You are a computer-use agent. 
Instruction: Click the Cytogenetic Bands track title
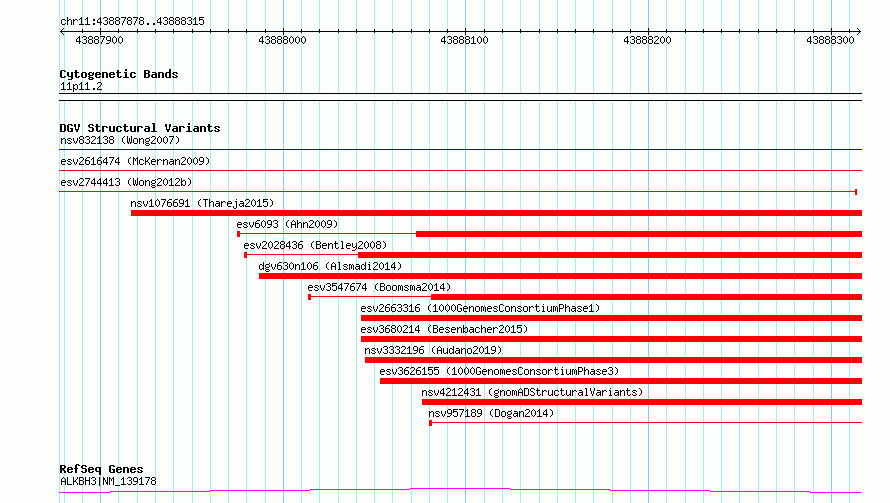tap(119, 74)
